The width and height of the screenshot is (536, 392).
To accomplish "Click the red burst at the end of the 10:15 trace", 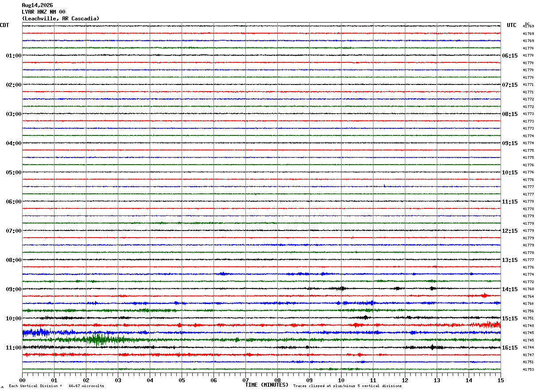I will click(485, 325).
